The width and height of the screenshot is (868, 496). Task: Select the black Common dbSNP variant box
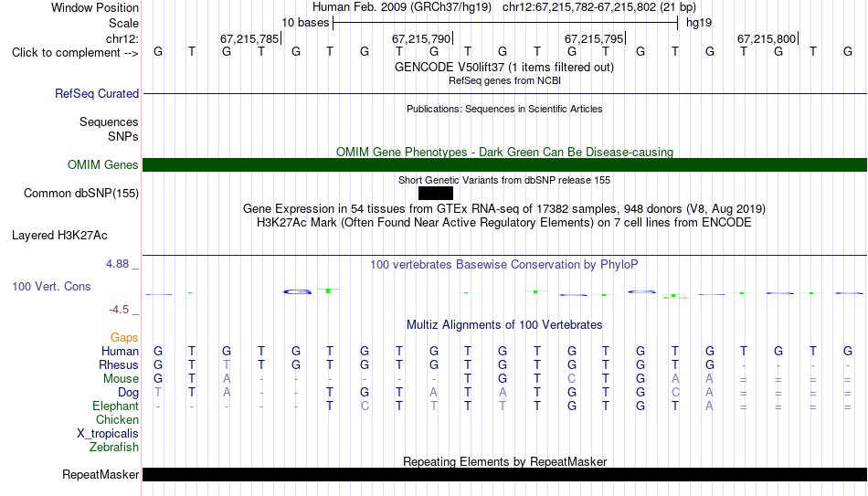(x=436, y=194)
